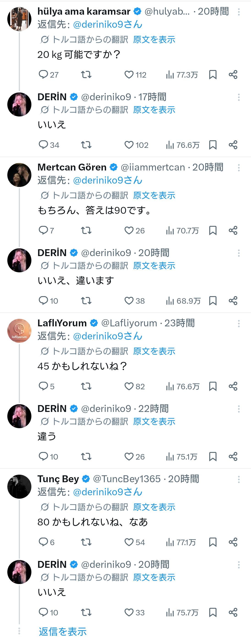Expand hidden replies with '返信を表示'
The image size is (251, 644).
(63, 631)
